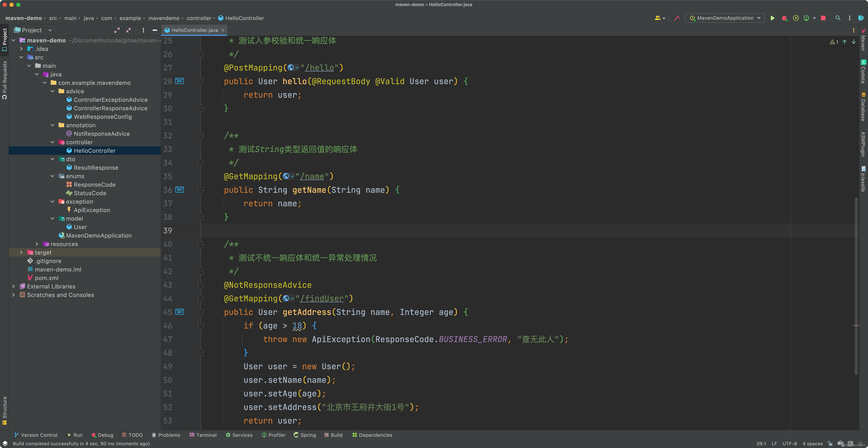Open the Spring tool window
Image resolution: width=868 pixels, height=448 pixels.
(x=305, y=435)
